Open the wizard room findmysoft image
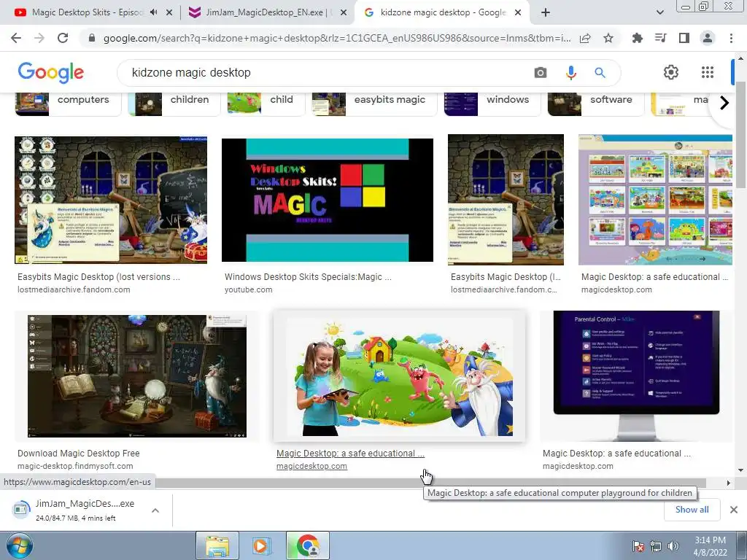Image resolution: width=747 pixels, height=560 pixels. tap(137, 376)
